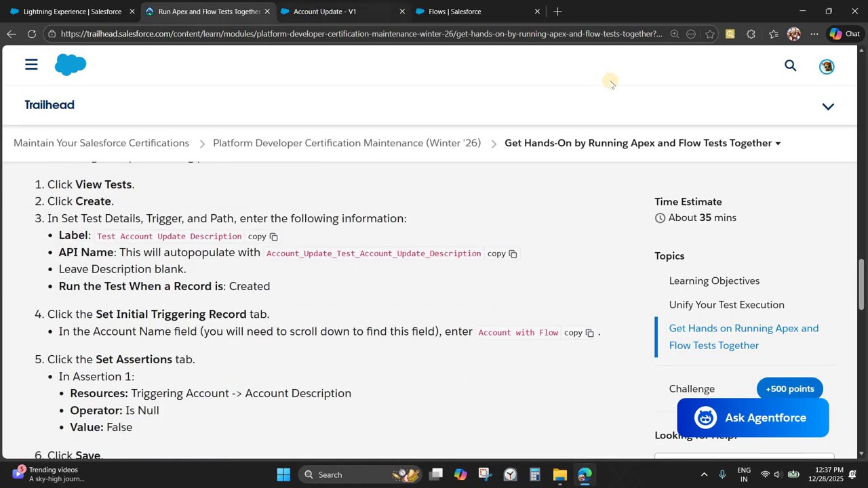Click the Trailhead title text
The height and width of the screenshot is (488, 868).
click(50, 105)
